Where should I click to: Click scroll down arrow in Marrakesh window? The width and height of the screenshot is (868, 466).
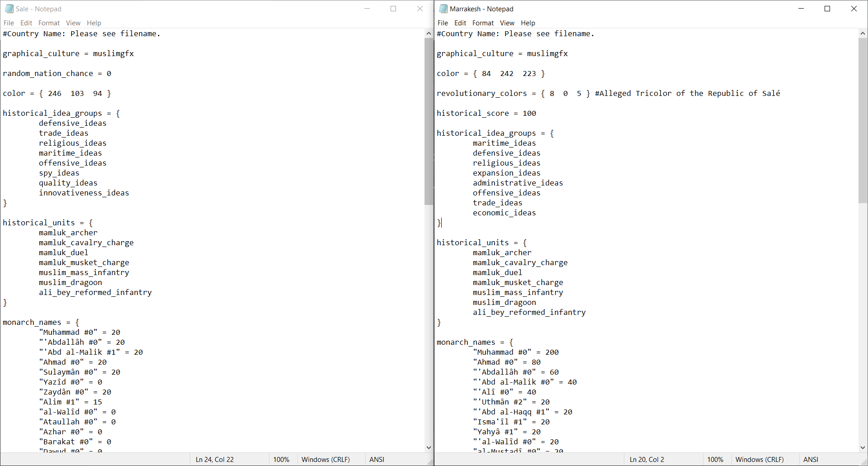[x=863, y=447]
